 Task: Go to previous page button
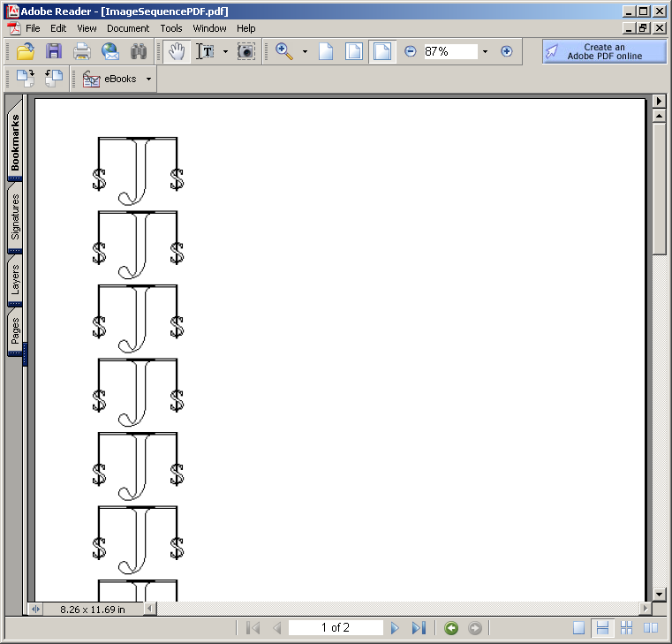(x=277, y=628)
